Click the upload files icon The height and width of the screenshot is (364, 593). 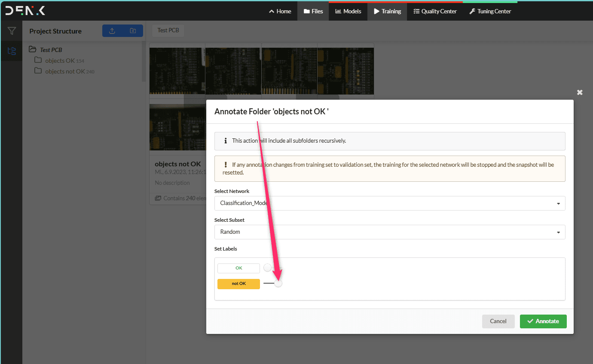point(112,31)
